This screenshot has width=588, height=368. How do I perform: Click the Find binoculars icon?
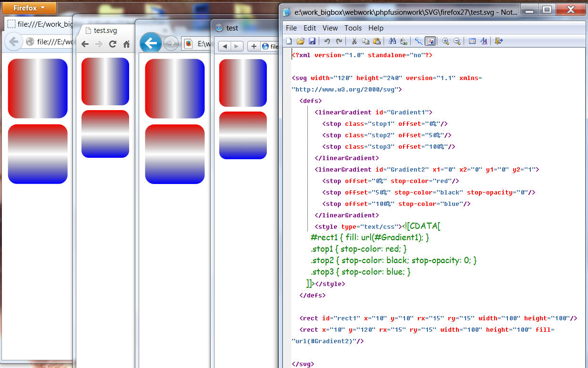point(392,41)
